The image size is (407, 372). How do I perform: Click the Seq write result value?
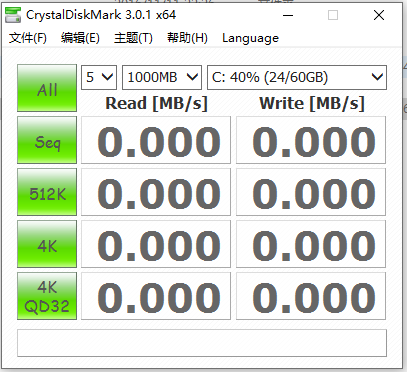point(311,140)
